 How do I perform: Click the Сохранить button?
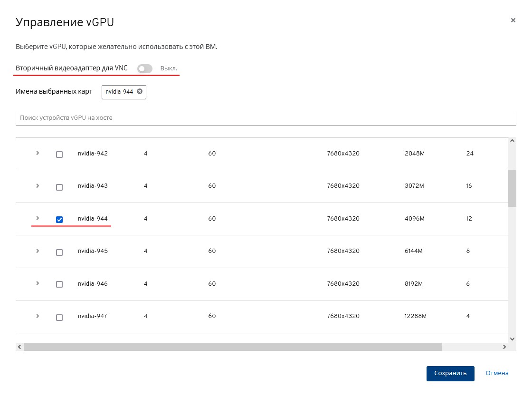[450, 373]
